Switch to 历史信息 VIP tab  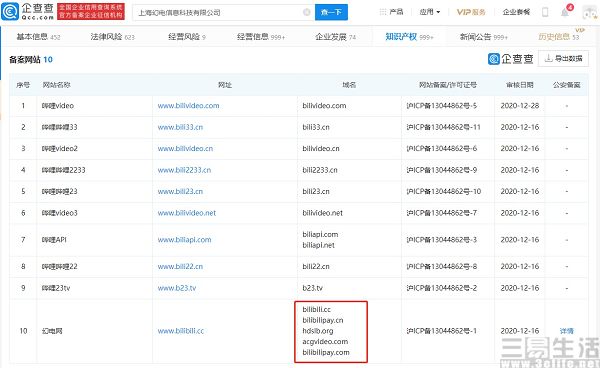click(559, 37)
